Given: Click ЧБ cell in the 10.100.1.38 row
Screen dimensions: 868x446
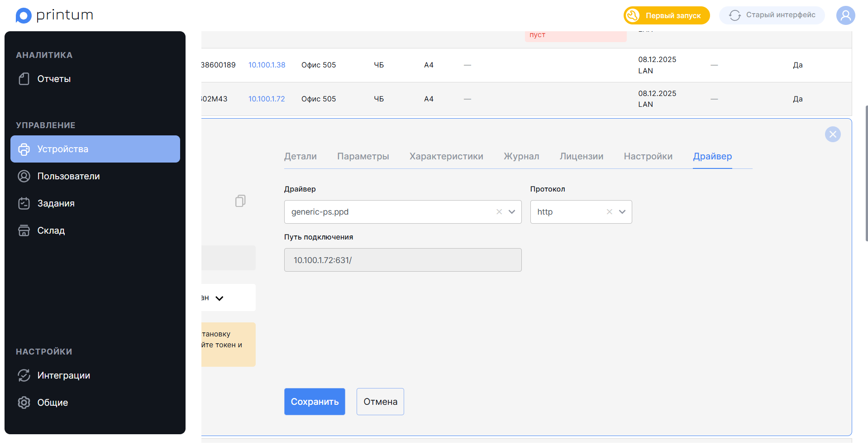Looking at the screenshot, I should click(379, 65).
